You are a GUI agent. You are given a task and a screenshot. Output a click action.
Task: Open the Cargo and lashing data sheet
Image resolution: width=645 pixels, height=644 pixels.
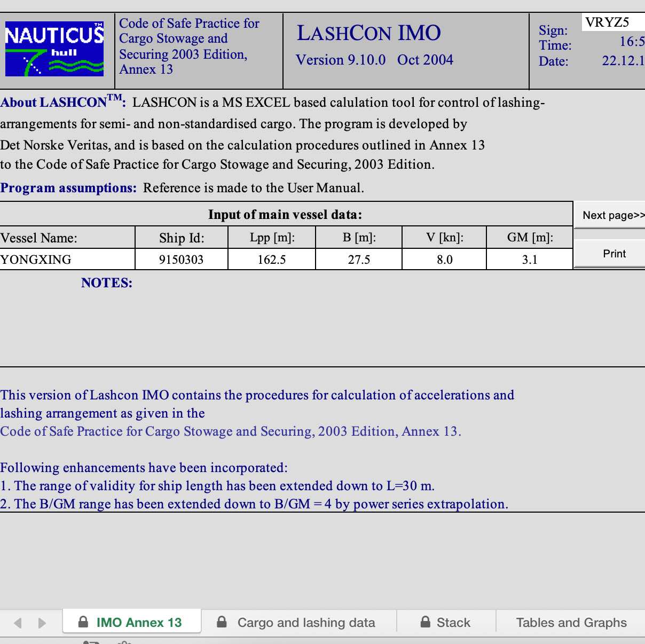point(306,623)
